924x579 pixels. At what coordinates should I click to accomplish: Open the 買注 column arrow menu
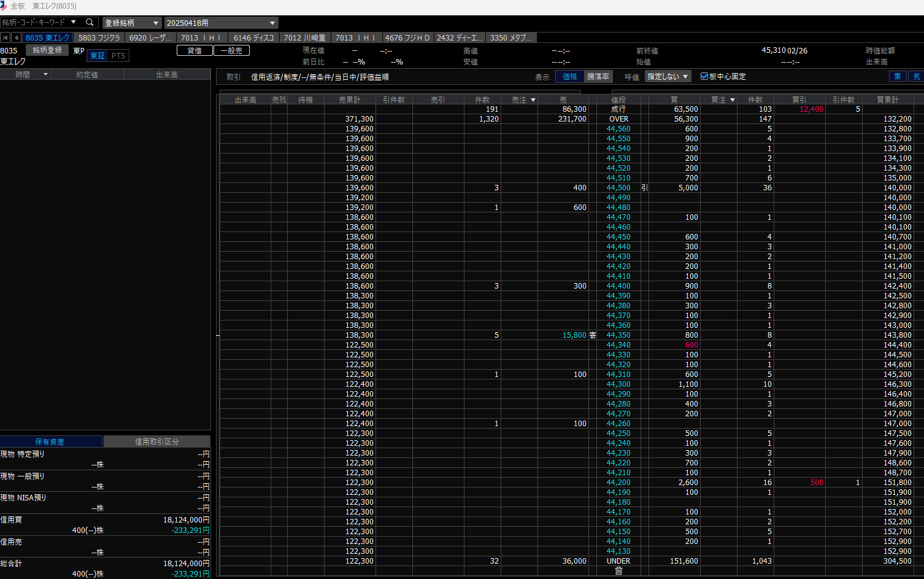[732, 100]
